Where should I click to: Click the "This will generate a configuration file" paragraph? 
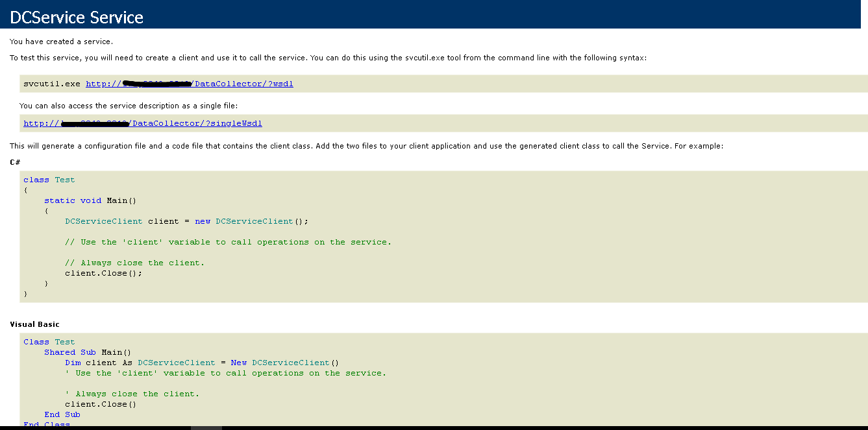(x=366, y=146)
